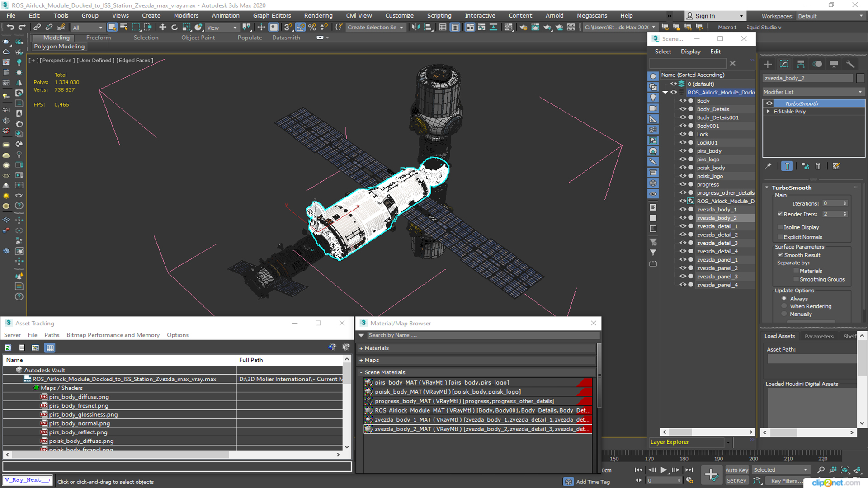
Task: Open the Display menu in Scene Explorer
Action: coord(691,52)
